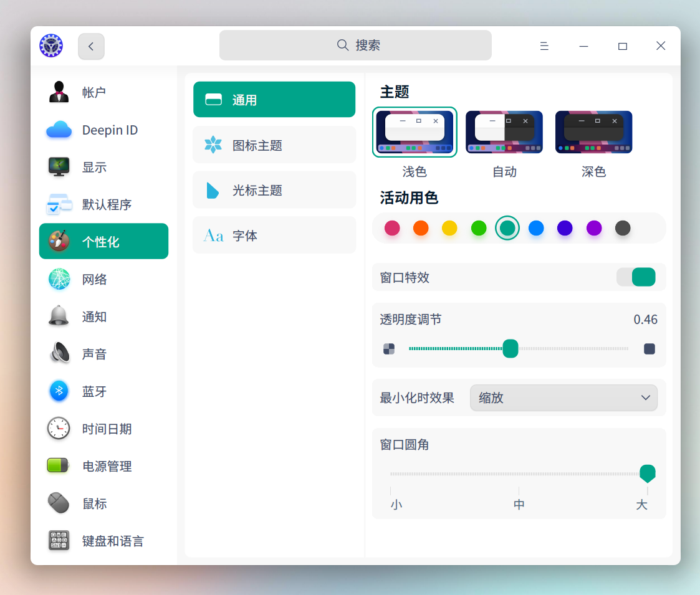Open the 电源管理 battery icon
The height and width of the screenshot is (595, 700).
(x=58, y=465)
